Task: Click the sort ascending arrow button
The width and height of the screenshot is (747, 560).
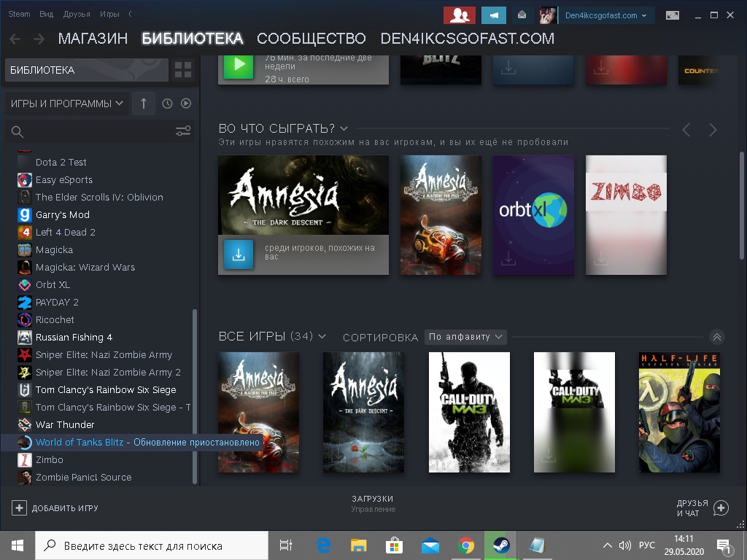Action: [x=144, y=104]
